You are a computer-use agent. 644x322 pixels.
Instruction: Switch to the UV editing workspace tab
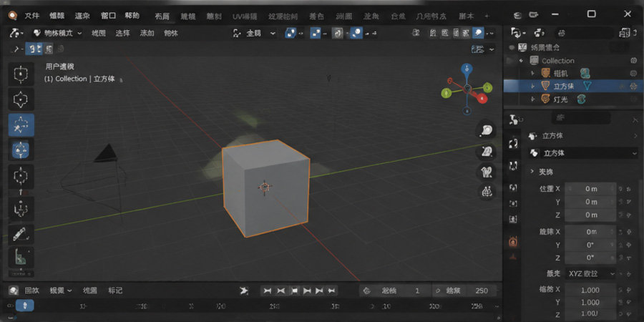pyautogui.click(x=245, y=16)
